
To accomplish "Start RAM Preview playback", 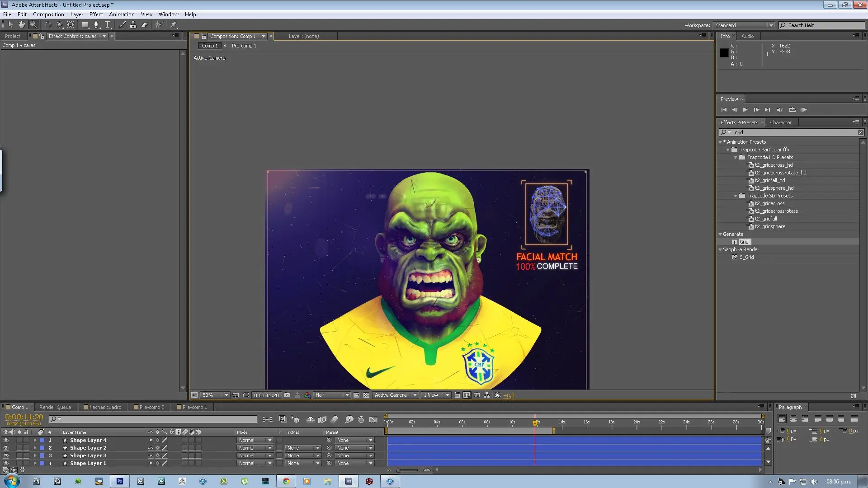I will (803, 110).
